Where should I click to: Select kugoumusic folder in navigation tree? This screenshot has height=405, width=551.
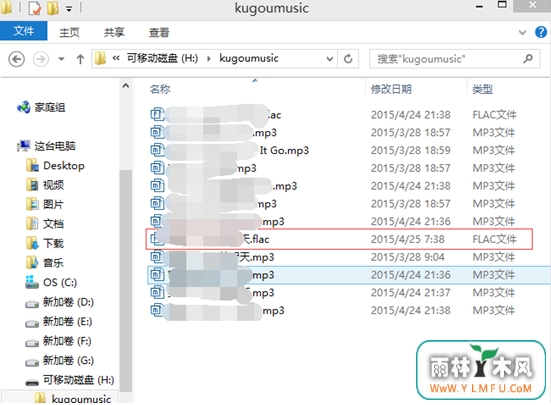click(x=81, y=399)
